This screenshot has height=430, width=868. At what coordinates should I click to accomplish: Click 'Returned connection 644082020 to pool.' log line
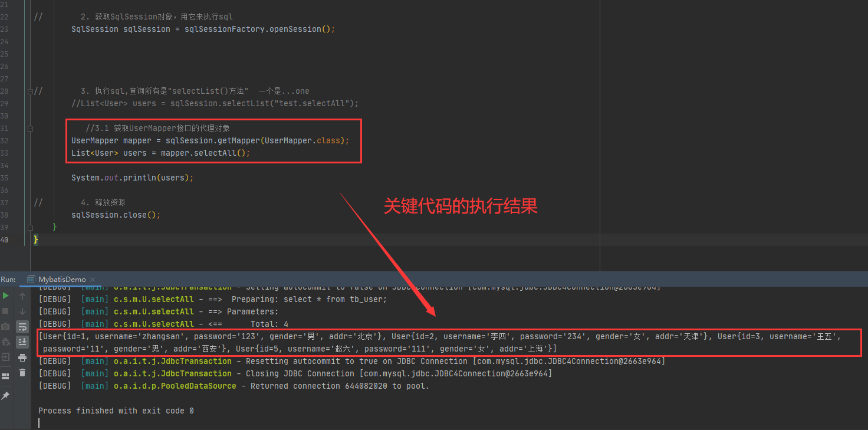tap(234, 386)
